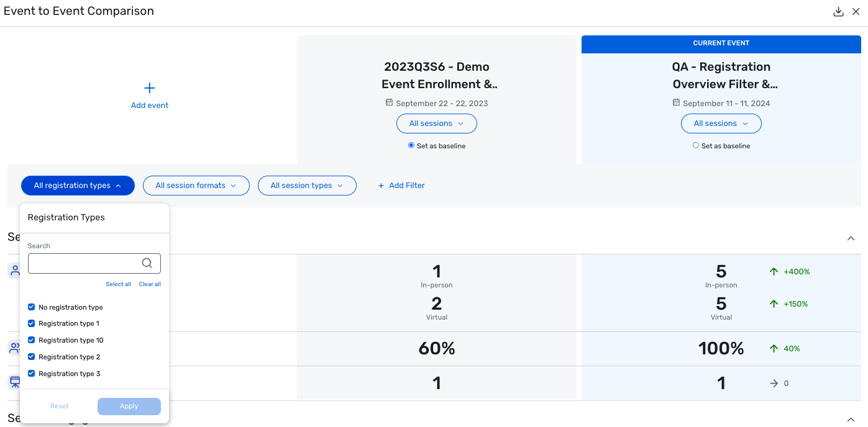Click the Add Filter button
This screenshot has height=427, width=868.
pos(401,186)
